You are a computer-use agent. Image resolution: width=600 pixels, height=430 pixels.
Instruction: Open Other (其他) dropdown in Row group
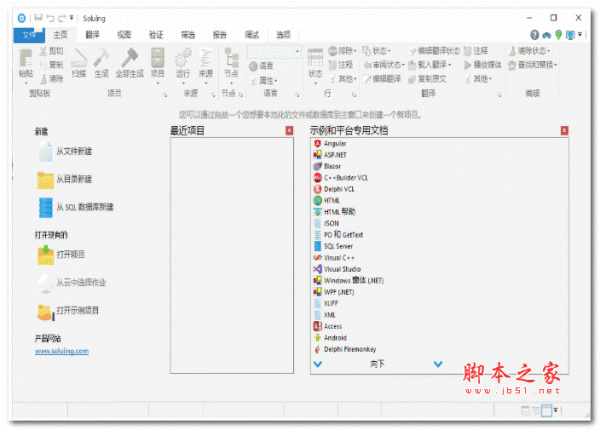click(x=343, y=79)
